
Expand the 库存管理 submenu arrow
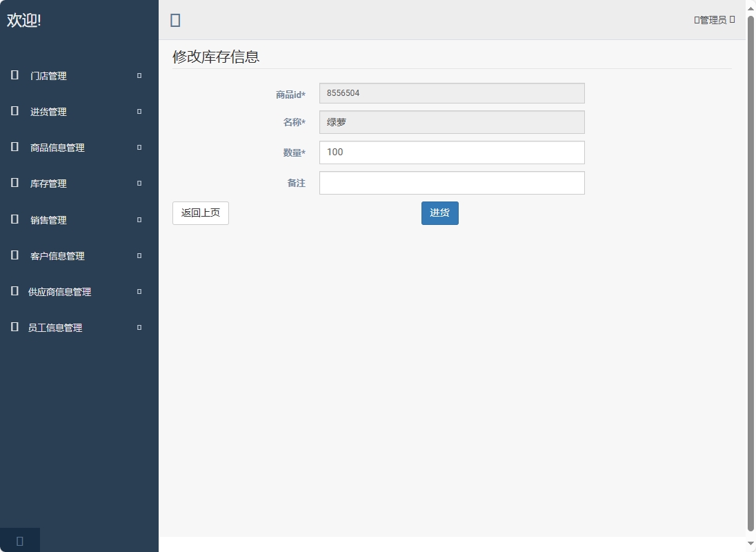[138, 183]
